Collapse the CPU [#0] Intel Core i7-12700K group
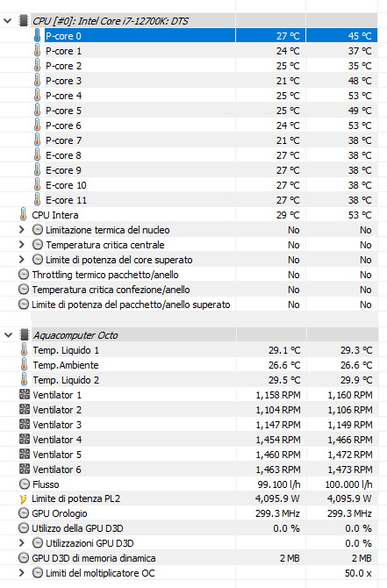This screenshot has width=387, height=588. 8,21
